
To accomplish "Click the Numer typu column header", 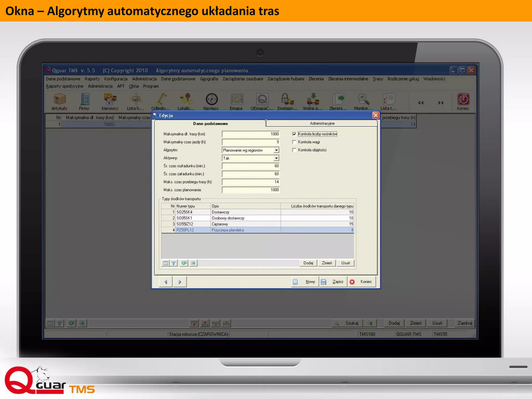I will [x=193, y=206].
